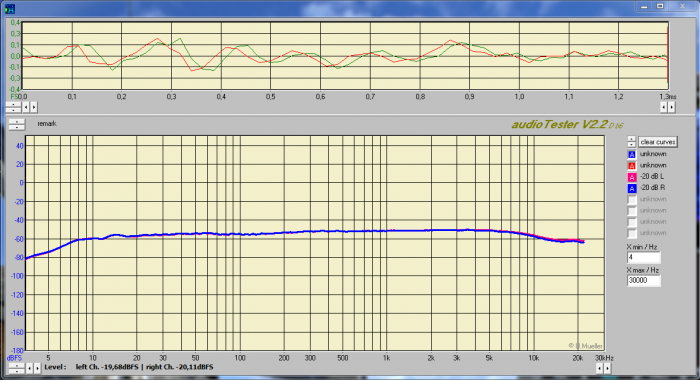This screenshot has height=380, width=700.
Task: Minimize the audioTester window
Action: [644, 6]
